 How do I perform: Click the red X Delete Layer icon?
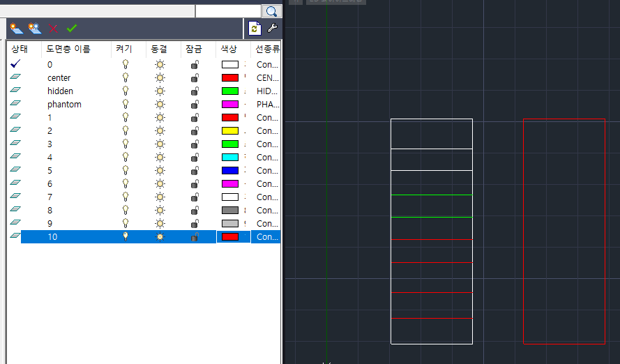point(53,29)
